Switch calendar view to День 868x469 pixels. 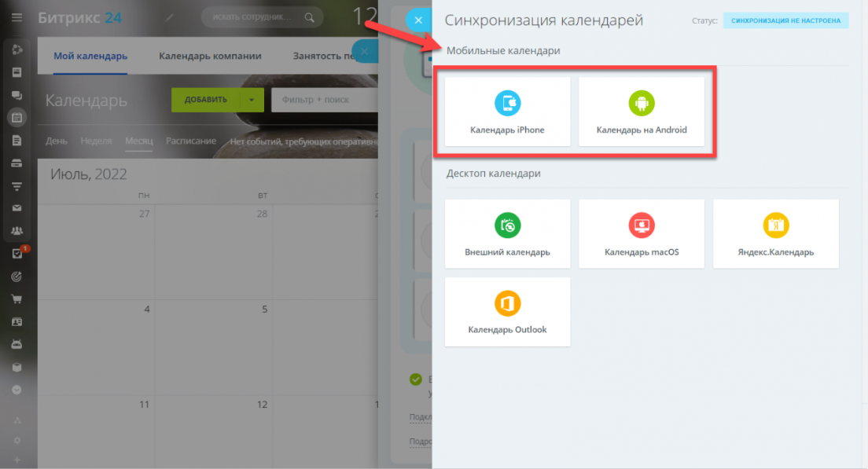point(57,141)
